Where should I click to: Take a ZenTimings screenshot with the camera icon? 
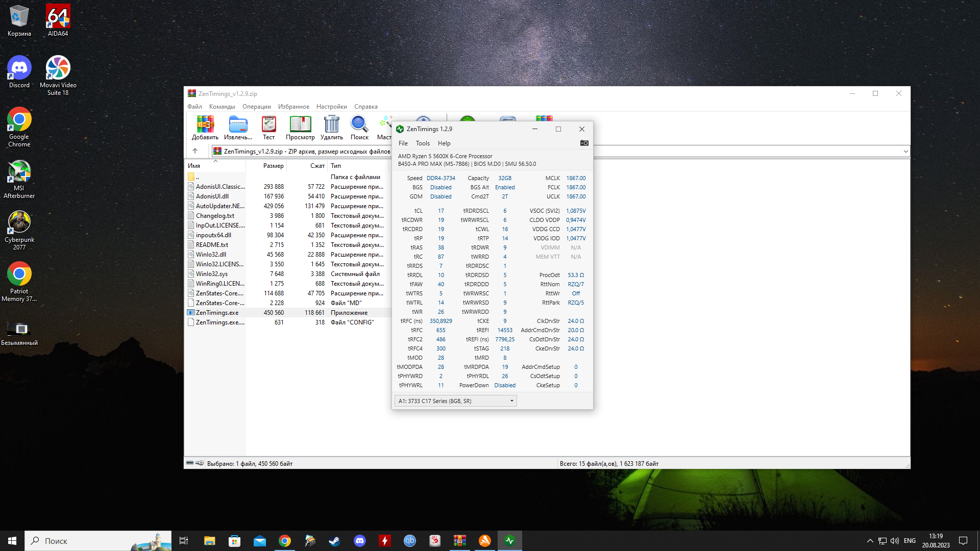click(x=584, y=143)
